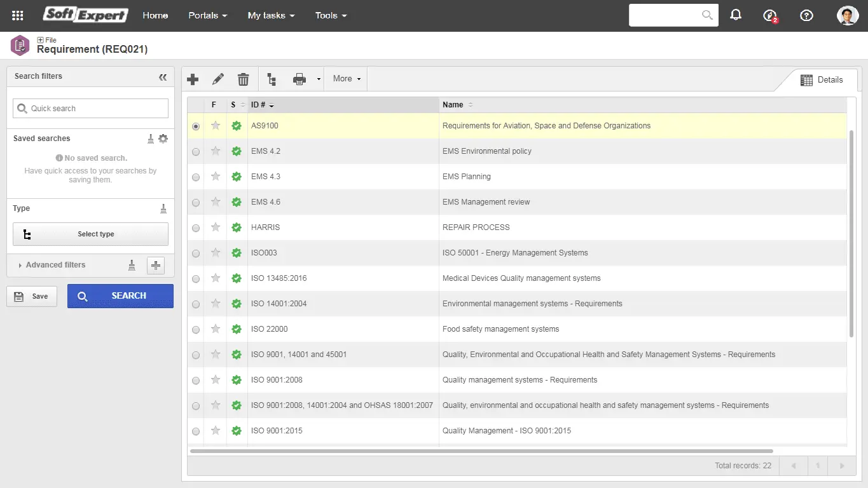
Task: Select the ISO 22000 row radio button
Action: click(x=196, y=330)
